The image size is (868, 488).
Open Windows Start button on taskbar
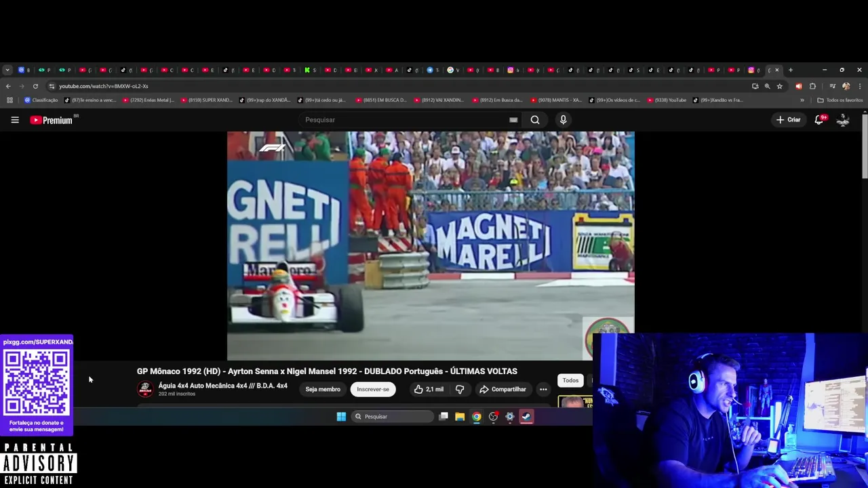[341, 417]
